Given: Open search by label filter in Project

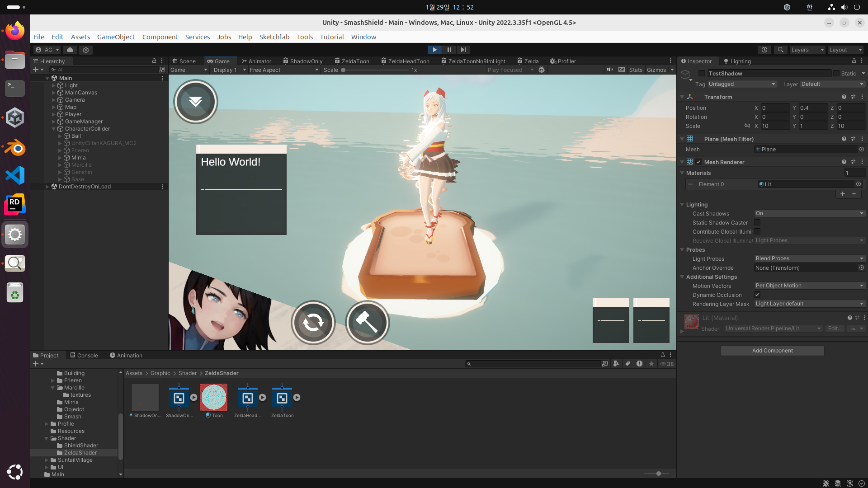Looking at the screenshot, I should [627, 364].
